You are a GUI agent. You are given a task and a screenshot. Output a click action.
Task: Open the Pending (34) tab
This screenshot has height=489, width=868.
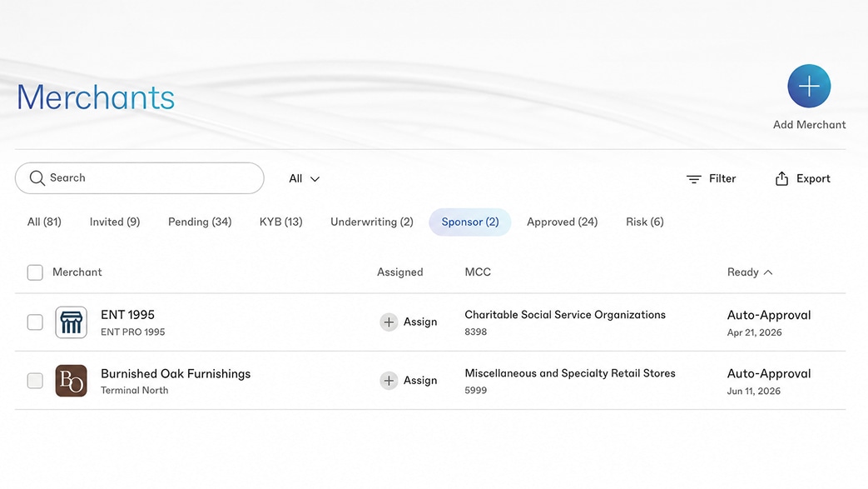(200, 222)
